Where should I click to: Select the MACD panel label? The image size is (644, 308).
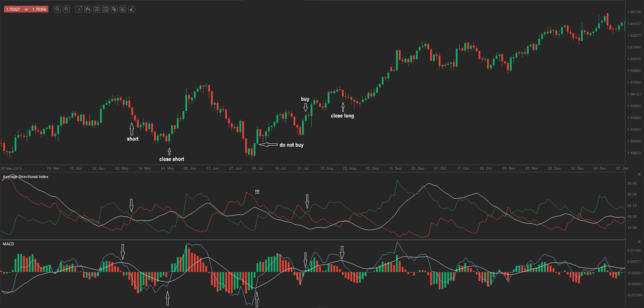9,244
